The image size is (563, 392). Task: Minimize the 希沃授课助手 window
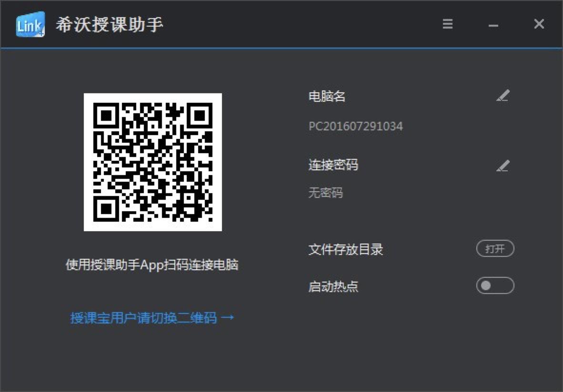493,26
